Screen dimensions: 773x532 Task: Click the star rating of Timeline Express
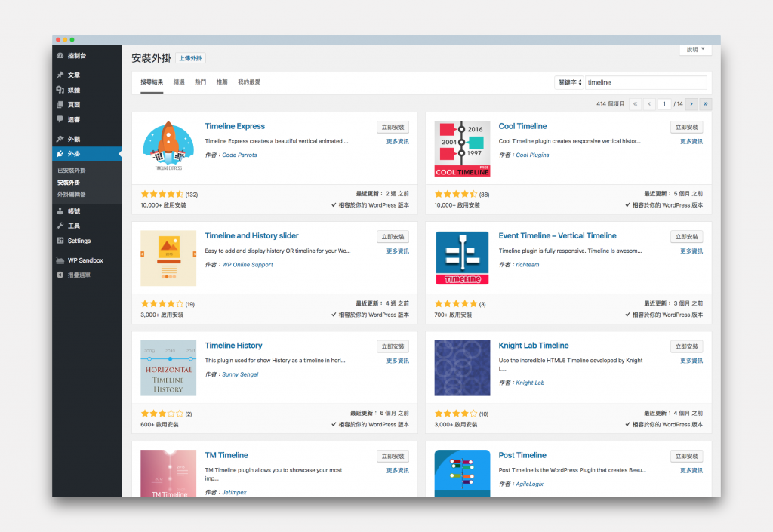[x=162, y=194]
